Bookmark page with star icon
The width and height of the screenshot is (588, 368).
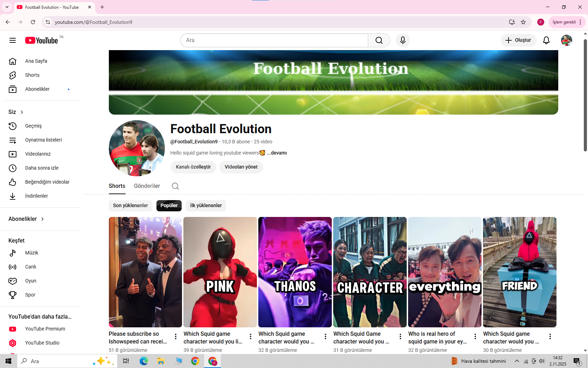point(523,22)
